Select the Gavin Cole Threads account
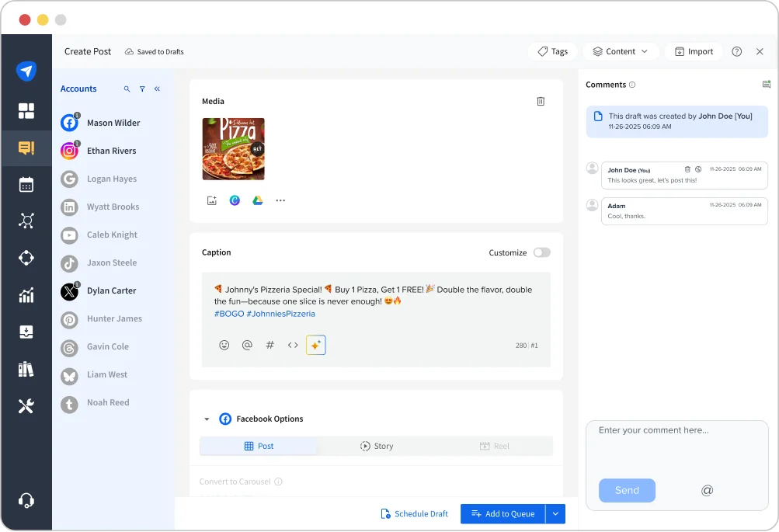Screen dimensions: 779x532 95,346
